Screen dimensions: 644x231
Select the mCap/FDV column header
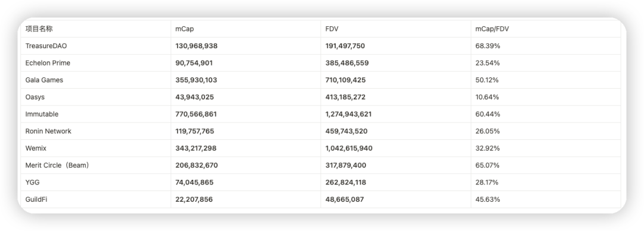coord(492,29)
